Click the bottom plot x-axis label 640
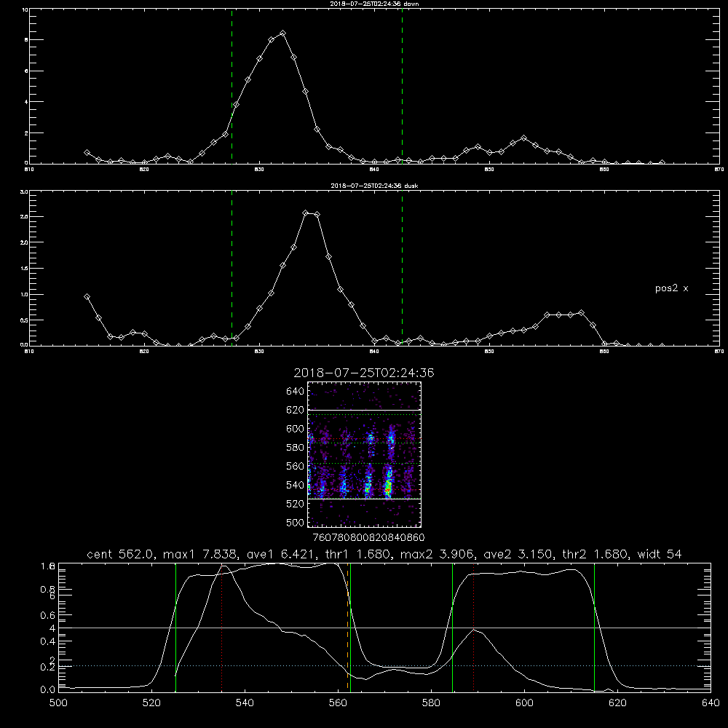728x728 pixels. pyautogui.click(x=711, y=703)
